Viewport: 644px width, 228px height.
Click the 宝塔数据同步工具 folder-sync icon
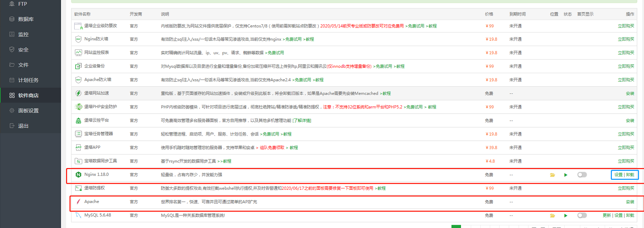point(78,161)
